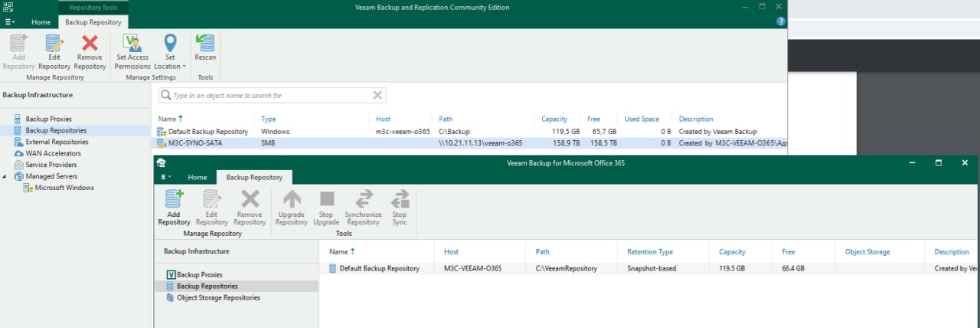The image size is (980, 328).
Task: Select Backup Repositories in the Office 365 tree
Action: pos(208,286)
